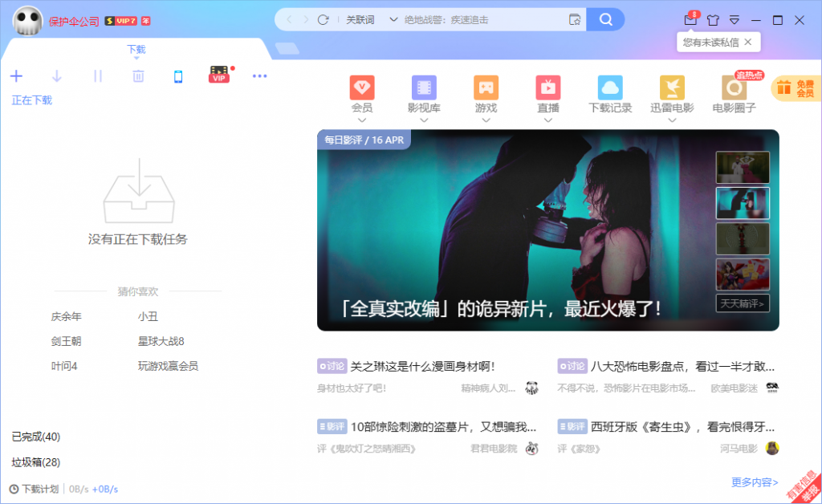Open the mobile phone icon in toolbar
Viewport: 822px width, 504px height.
click(x=178, y=76)
